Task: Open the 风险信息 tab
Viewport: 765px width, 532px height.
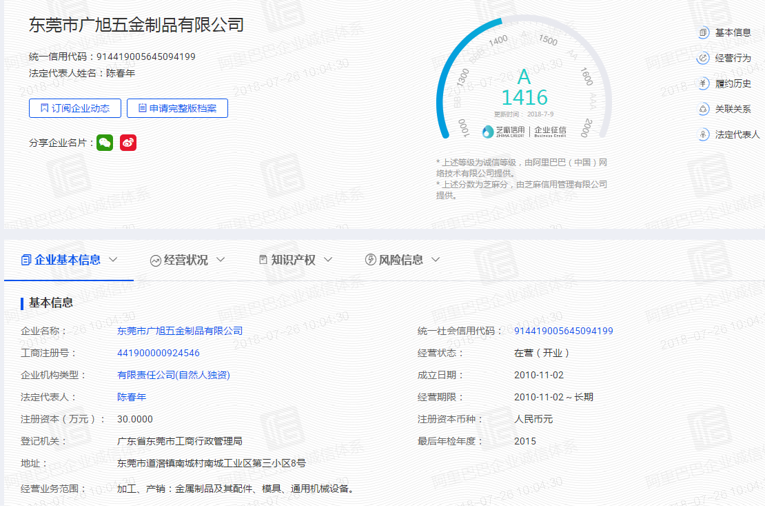Action: pyautogui.click(x=400, y=260)
